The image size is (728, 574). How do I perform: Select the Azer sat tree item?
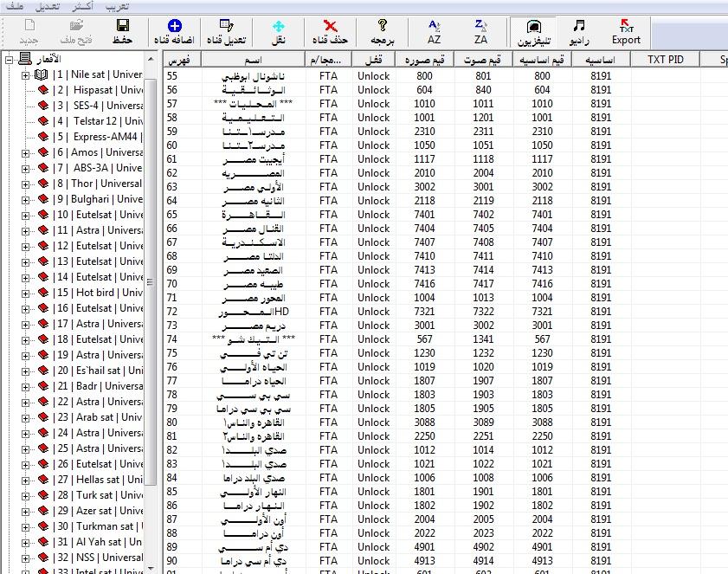98,511
